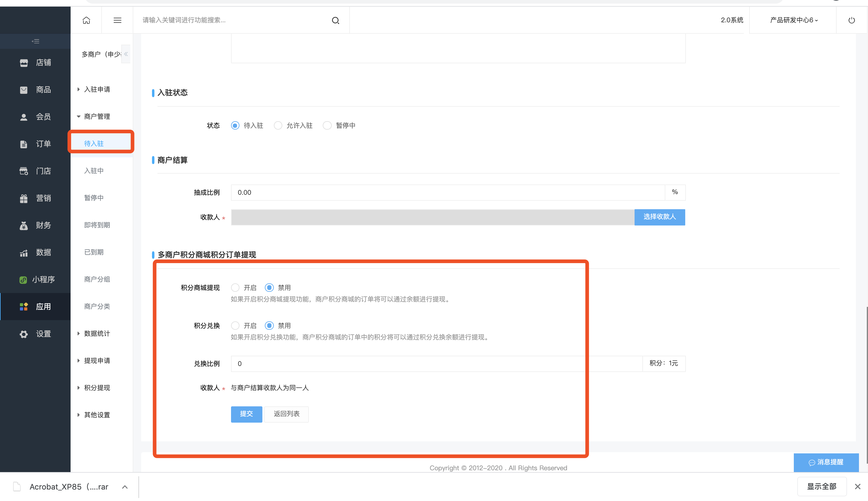Expand 入驻申请 tree item
Screen dimensions: 868x501
click(x=78, y=90)
